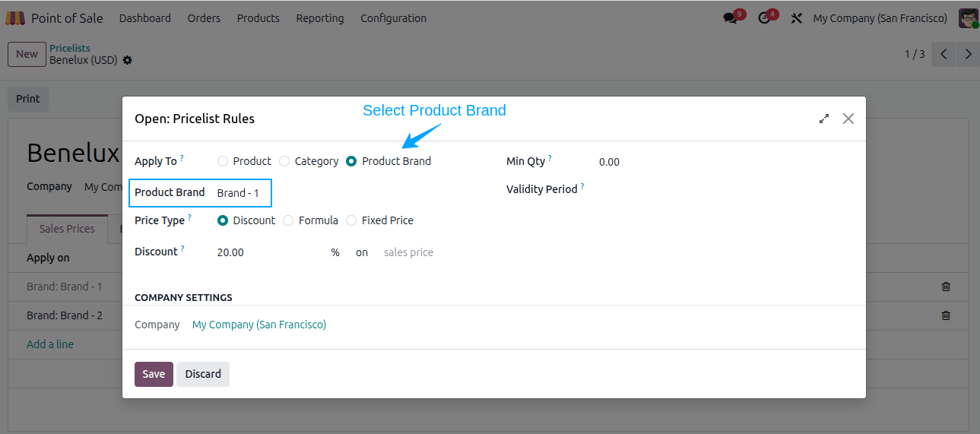This screenshot has height=434, width=980.
Task: Click Add a line
Action: click(x=50, y=344)
